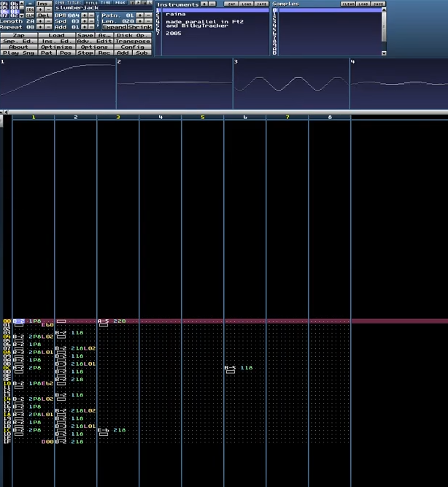Increase the Add step value
Image resolution: width=448 pixels, height=487 pixels.
tap(85, 27)
